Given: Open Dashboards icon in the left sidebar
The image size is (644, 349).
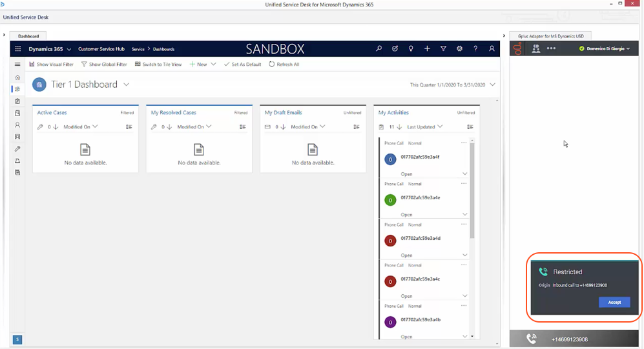Looking at the screenshot, I should (17, 89).
